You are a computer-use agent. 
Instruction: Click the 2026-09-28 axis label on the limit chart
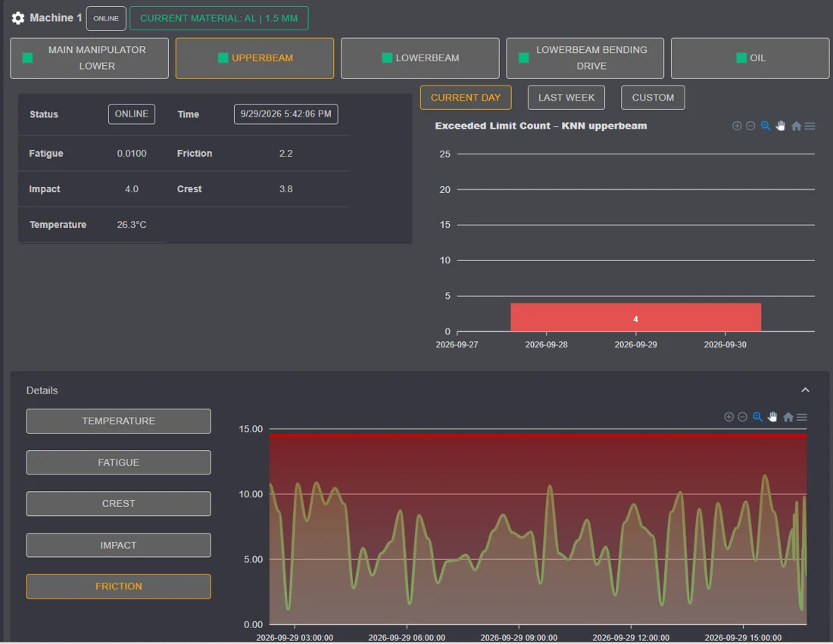click(x=546, y=344)
